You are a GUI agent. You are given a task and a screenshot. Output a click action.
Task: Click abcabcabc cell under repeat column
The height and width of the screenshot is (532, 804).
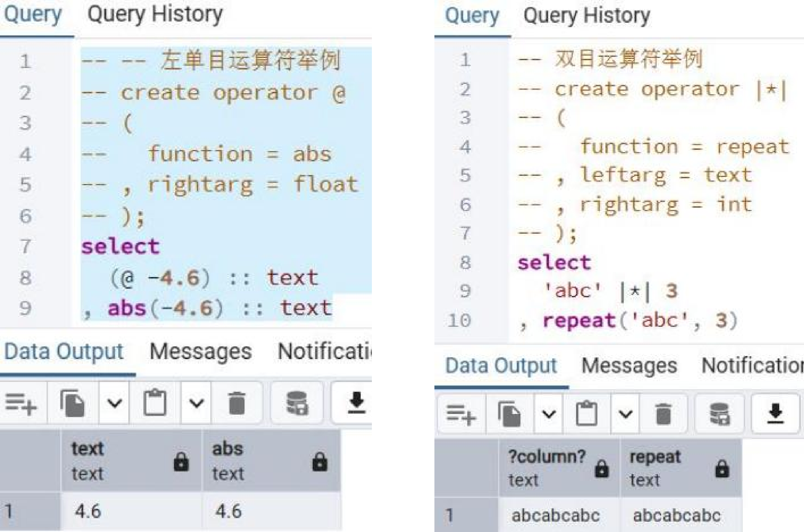click(x=682, y=515)
